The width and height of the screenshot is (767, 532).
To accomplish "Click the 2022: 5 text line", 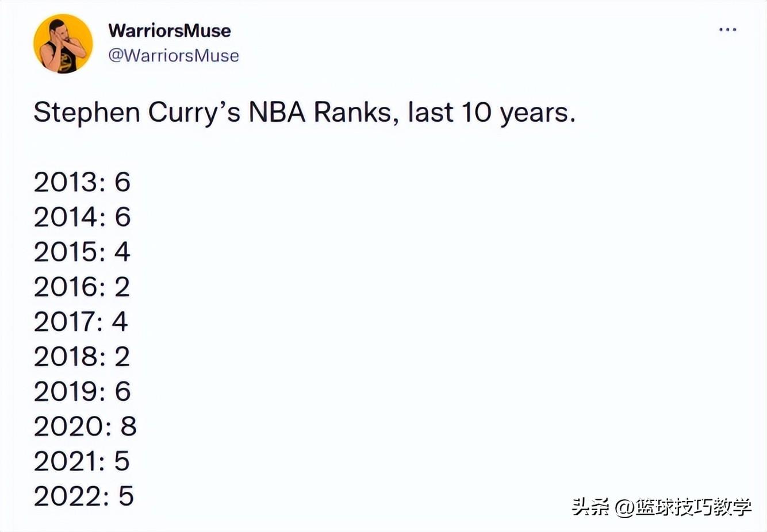I will pos(82,495).
